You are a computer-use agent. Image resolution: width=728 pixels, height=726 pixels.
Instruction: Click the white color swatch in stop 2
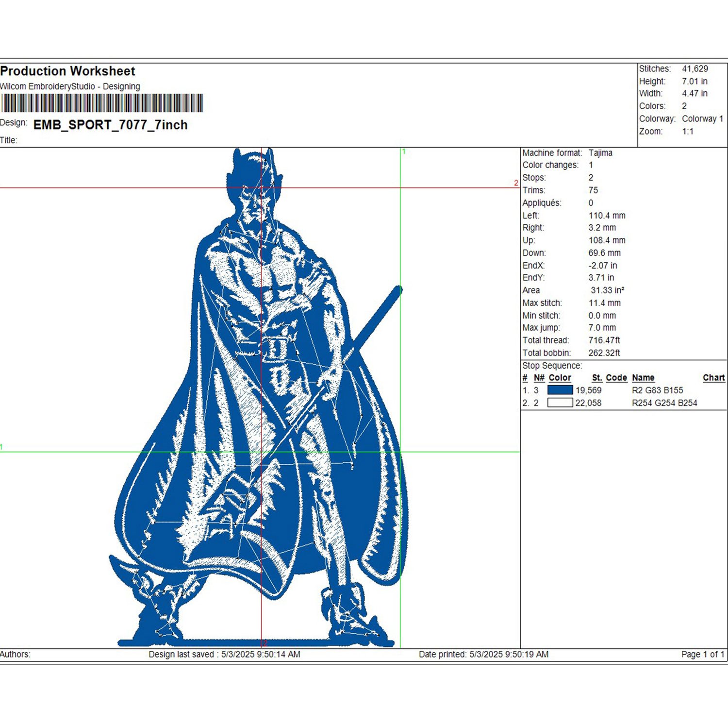click(560, 403)
